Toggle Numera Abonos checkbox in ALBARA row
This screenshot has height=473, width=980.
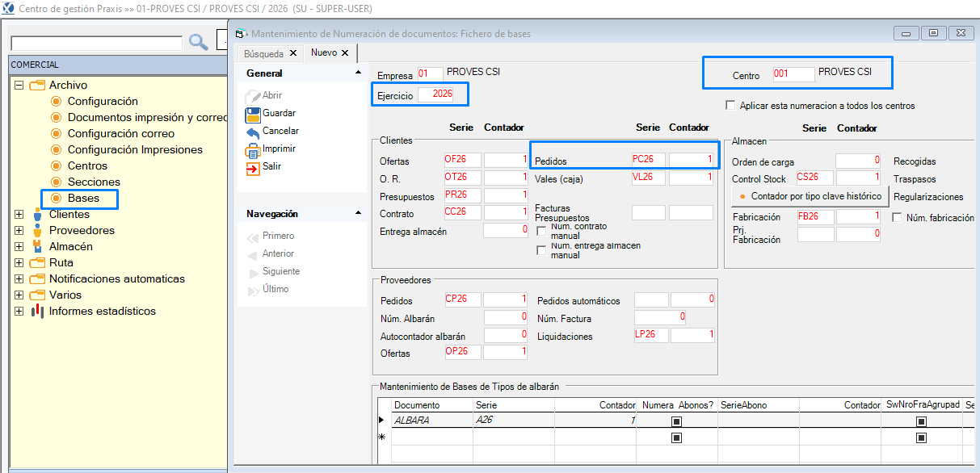(x=676, y=421)
